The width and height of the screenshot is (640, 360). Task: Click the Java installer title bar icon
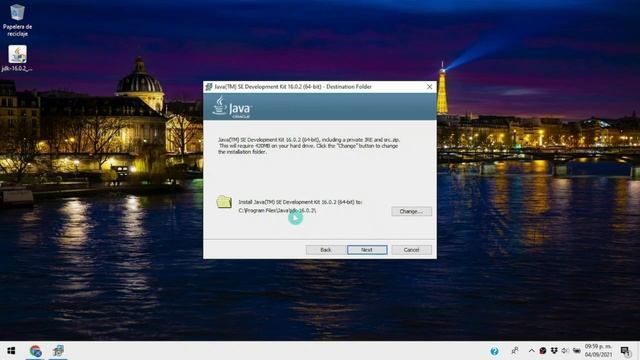209,87
